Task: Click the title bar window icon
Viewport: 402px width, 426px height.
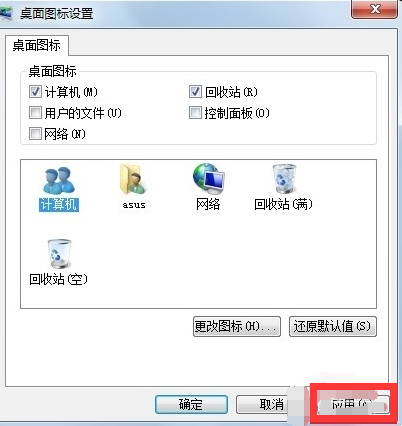Action: point(6,14)
